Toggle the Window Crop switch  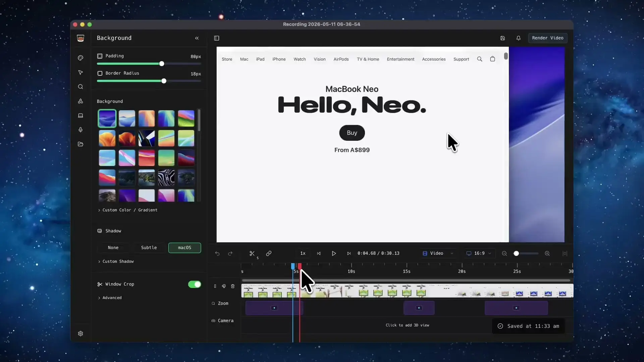click(195, 284)
